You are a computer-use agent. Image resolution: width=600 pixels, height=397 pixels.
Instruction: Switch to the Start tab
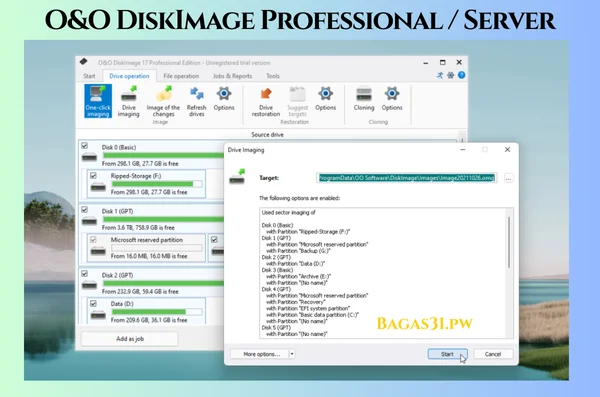89,76
